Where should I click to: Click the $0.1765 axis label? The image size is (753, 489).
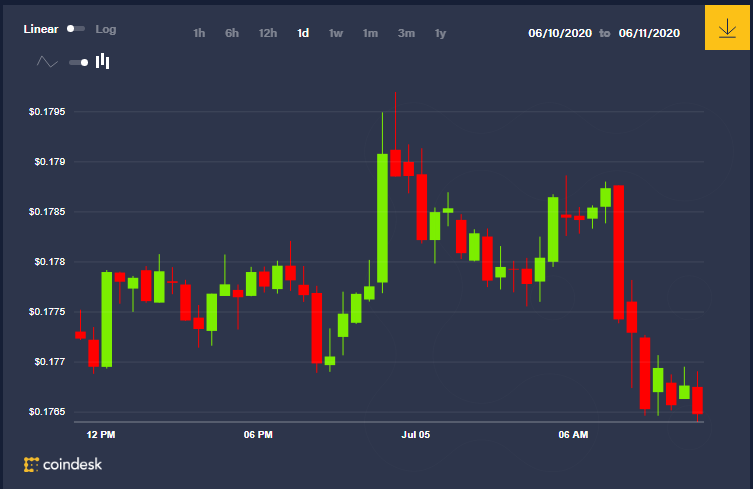pyautogui.click(x=47, y=412)
